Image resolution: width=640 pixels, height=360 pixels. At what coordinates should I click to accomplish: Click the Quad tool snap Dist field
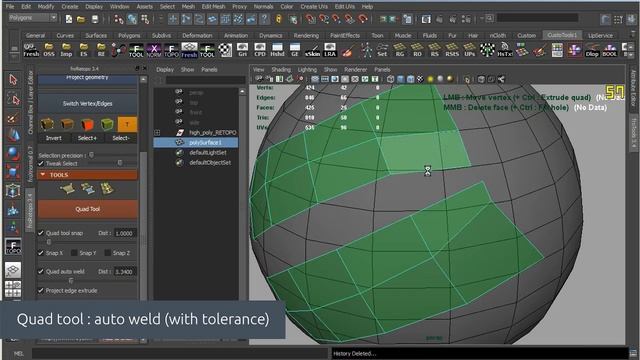124,233
